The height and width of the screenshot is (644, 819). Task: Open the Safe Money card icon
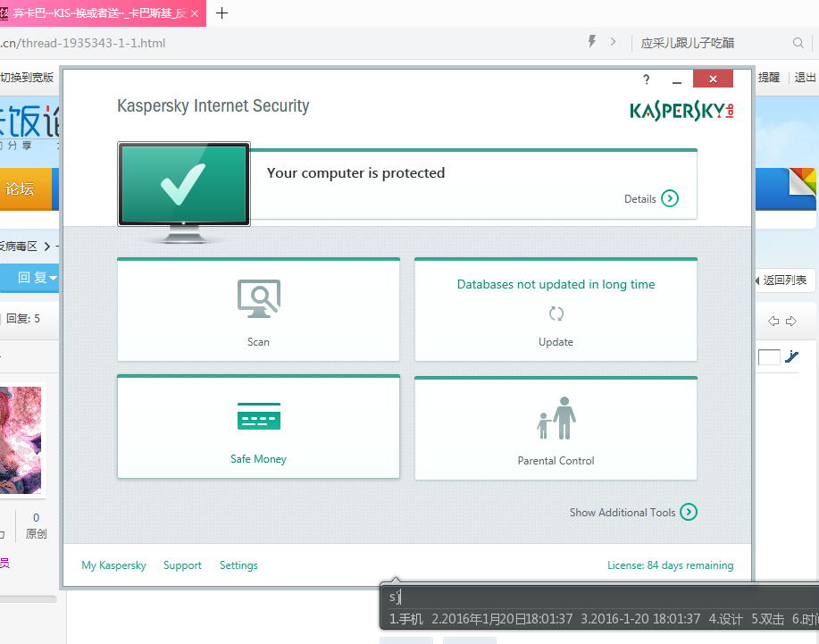259,415
